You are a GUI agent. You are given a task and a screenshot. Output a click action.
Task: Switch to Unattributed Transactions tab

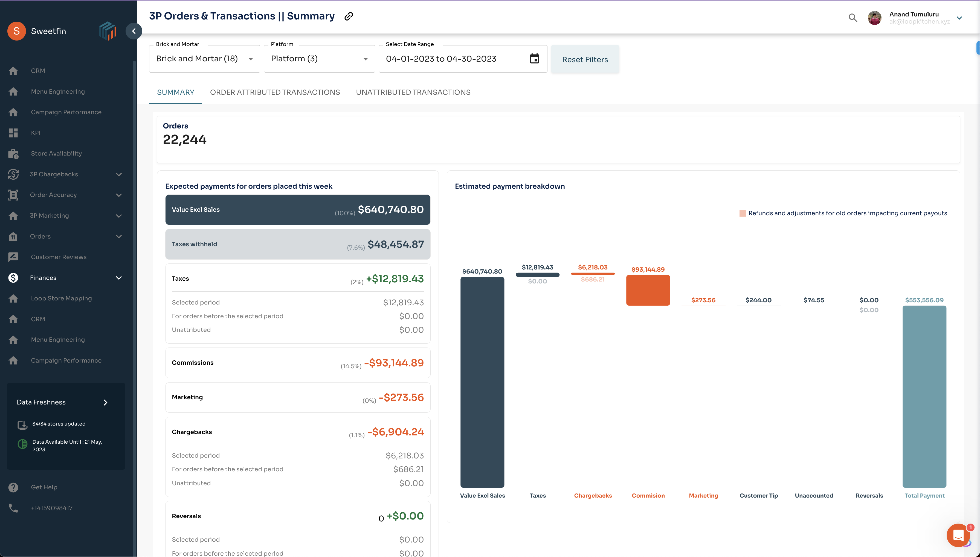point(413,92)
